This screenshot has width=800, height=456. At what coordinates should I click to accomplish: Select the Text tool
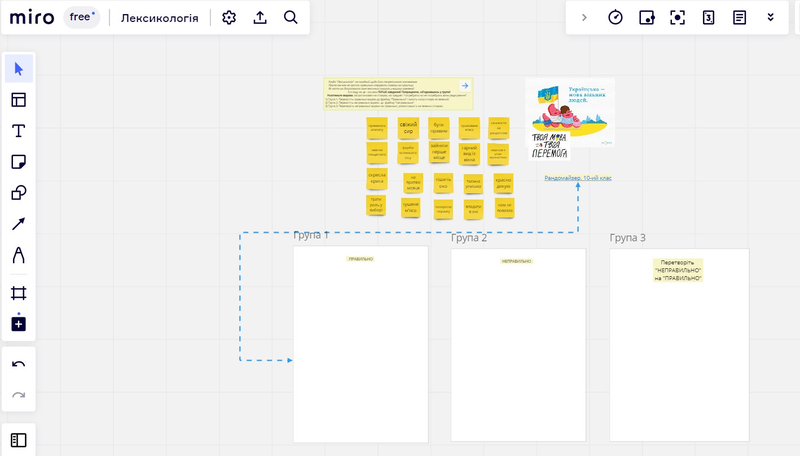coord(19,131)
